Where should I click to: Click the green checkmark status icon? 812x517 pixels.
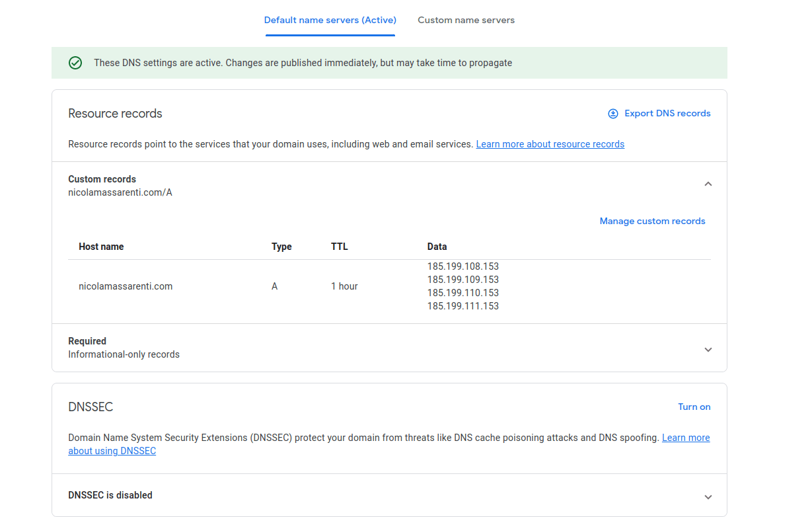click(75, 62)
